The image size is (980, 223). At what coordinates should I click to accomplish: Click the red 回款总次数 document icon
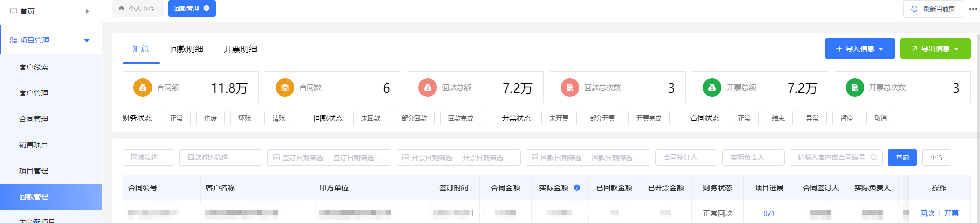point(570,87)
